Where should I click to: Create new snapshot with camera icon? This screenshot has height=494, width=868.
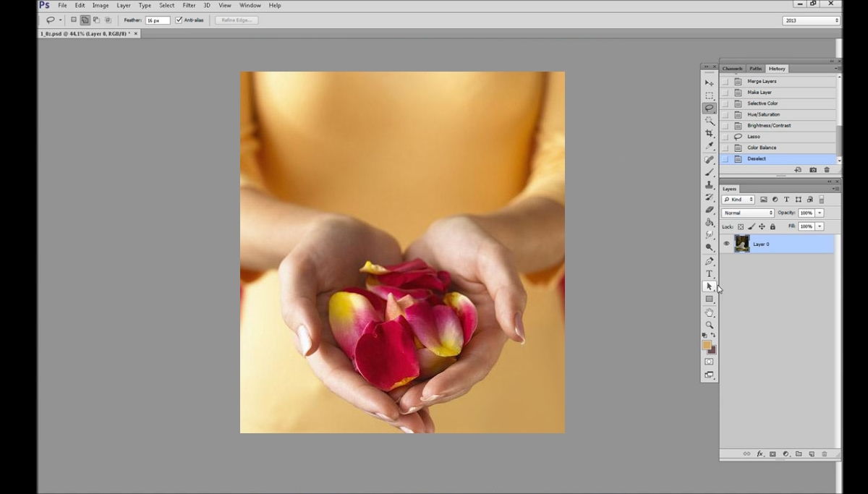coord(813,170)
